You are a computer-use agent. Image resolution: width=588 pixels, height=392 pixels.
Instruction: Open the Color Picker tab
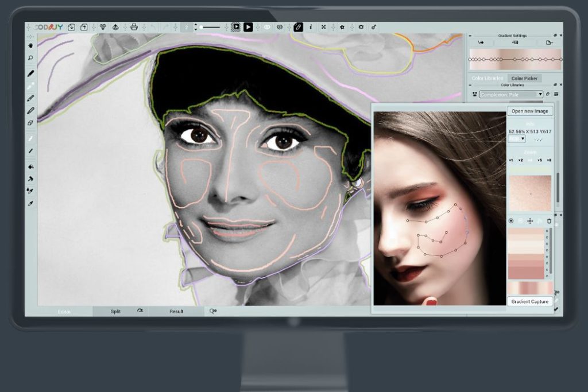[x=524, y=78]
